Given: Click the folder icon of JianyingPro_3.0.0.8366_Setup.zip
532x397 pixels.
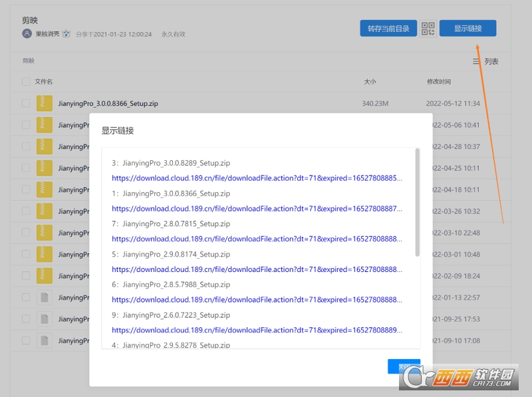Looking at the screenshot, I should point(45,103).
